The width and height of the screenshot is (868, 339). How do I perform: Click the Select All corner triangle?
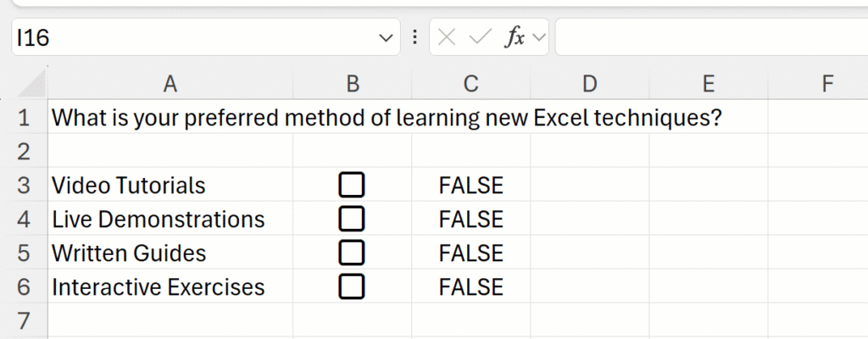32,84
